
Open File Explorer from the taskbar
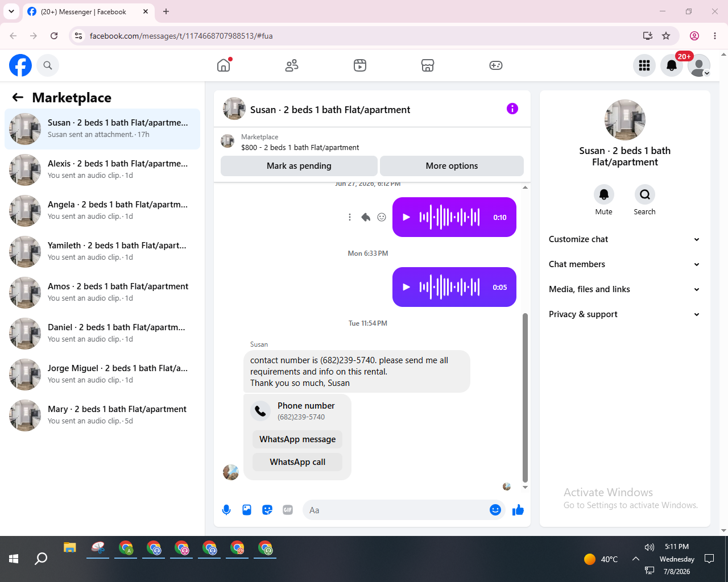tap(70, 548)
